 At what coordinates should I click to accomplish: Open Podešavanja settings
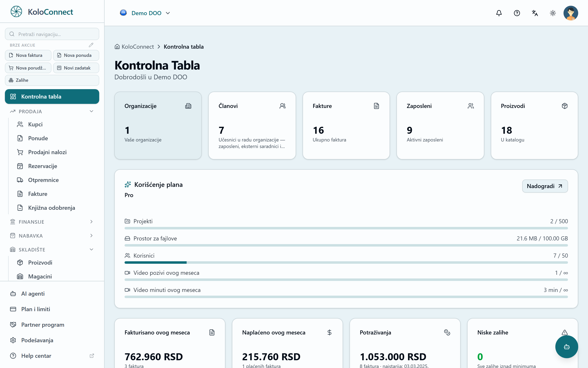click(x=52, y=340)
